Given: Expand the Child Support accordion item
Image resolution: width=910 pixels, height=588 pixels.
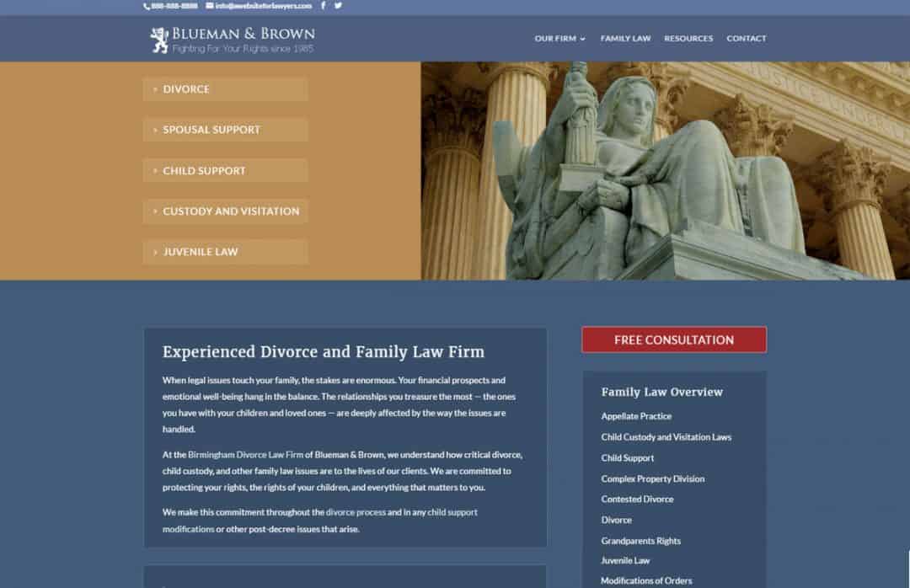Looking at the screenshot, I should click(225, 171).
